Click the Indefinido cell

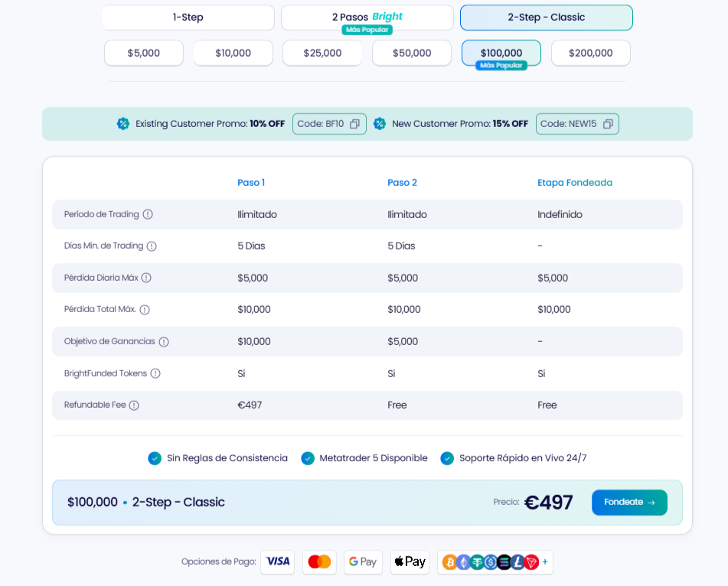[560, 214]
